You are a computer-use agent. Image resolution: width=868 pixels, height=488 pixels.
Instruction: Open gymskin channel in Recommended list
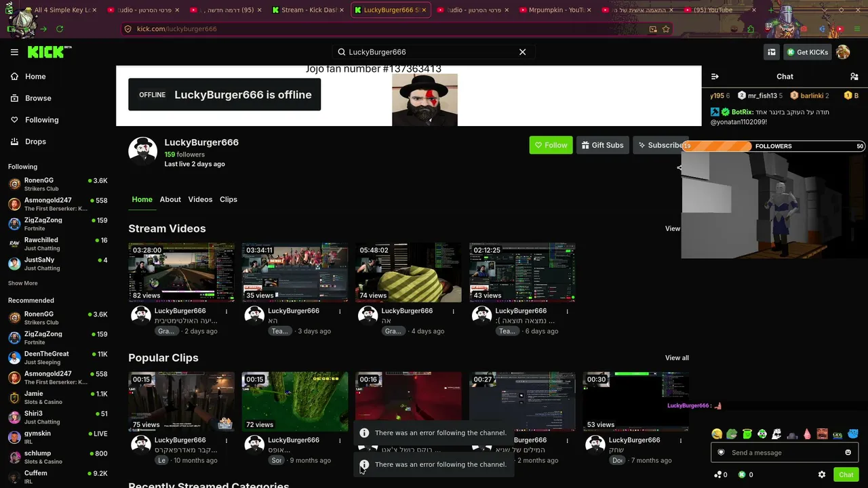coord(58,437)
